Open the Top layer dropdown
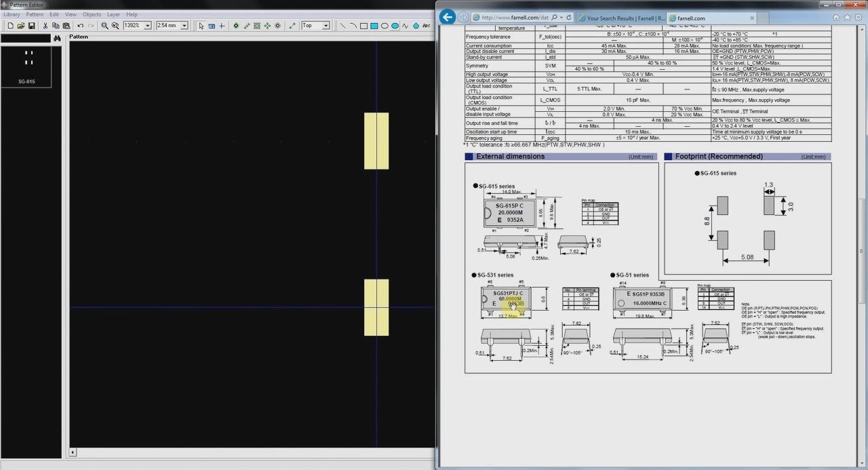This screenshot has width=868, height=470. coord(325,26)
